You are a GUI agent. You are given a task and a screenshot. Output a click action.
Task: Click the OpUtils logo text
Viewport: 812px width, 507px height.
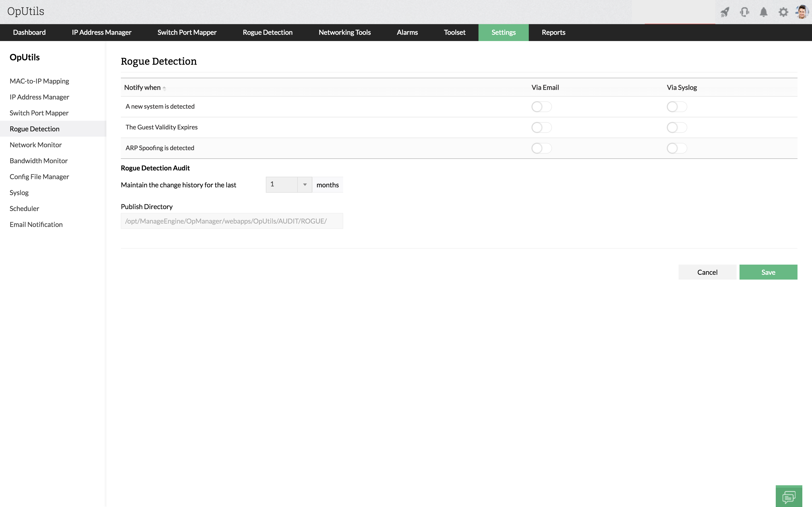(x=26, y=11)
